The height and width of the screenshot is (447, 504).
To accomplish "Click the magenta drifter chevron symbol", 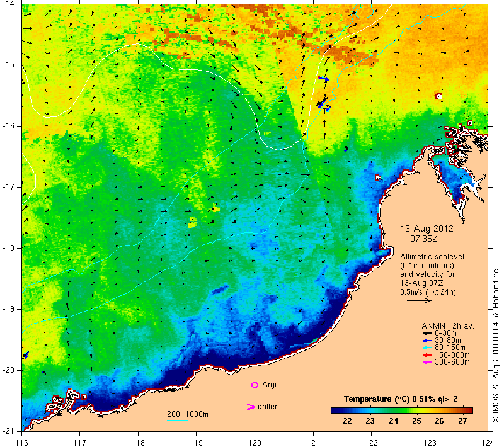I will point(251,407).
